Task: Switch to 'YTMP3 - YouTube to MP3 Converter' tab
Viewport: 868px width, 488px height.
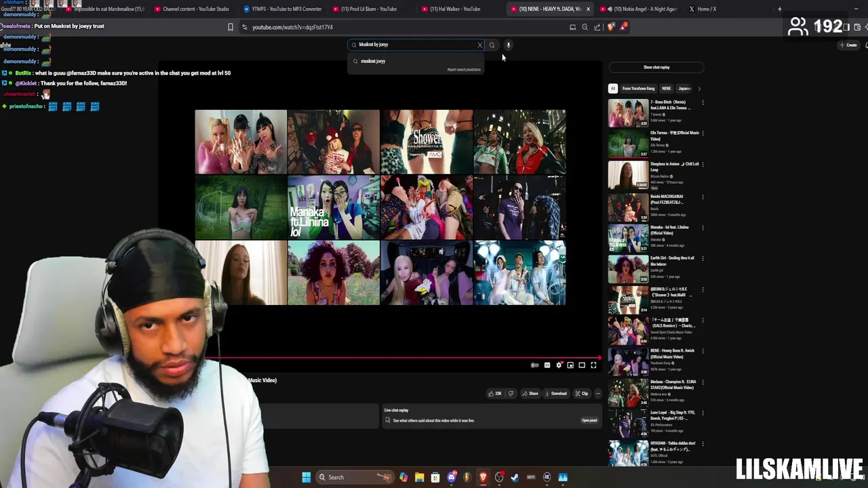Action: 282,9
